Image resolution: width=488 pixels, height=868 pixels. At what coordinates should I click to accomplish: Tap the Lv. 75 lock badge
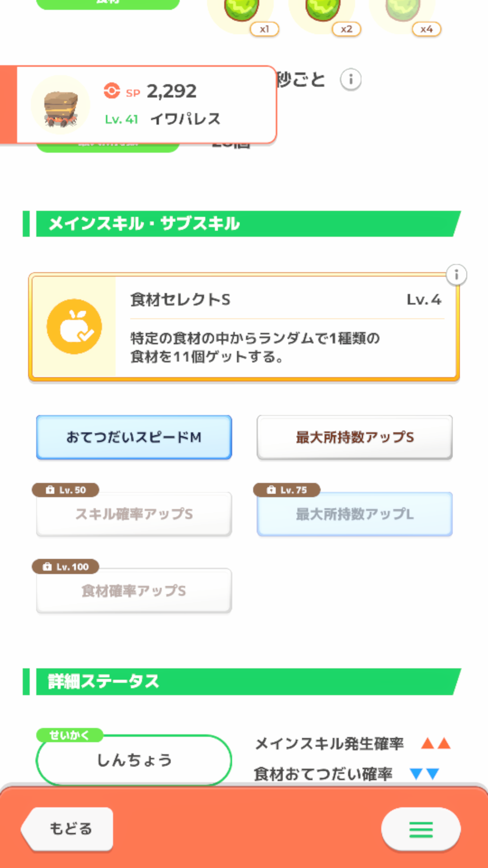[x=287, y=490]
